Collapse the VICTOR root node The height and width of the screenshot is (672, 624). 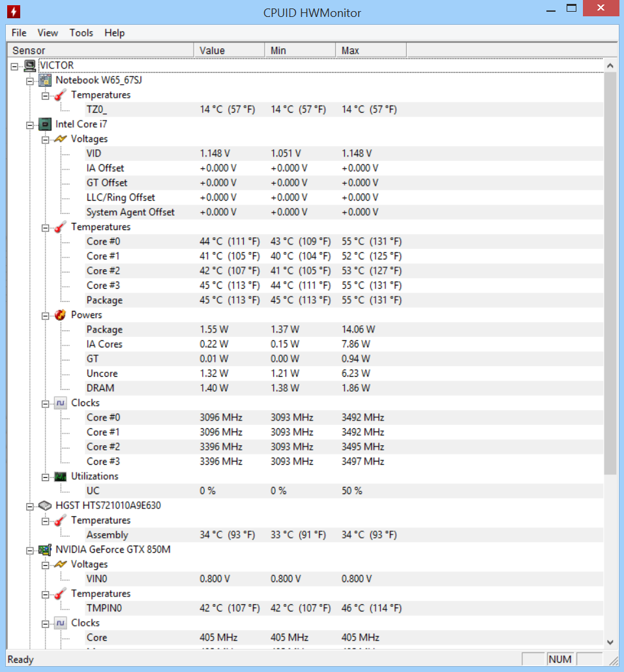point(14,66)
